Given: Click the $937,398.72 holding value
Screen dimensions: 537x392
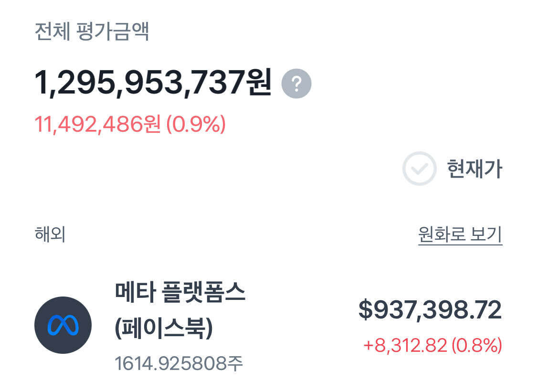Looking at the screenshot, I should pos(430,310).
